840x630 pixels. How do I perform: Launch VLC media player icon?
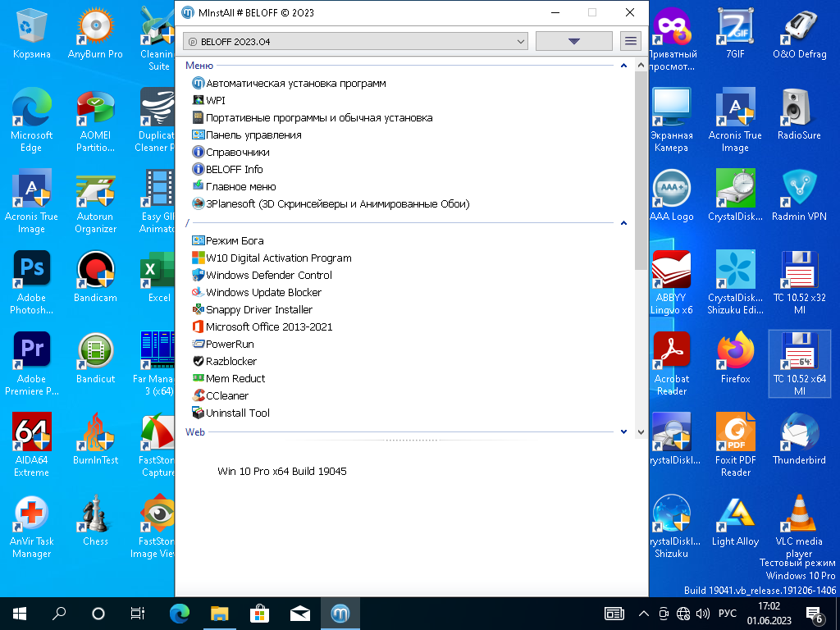coord(799,527)
